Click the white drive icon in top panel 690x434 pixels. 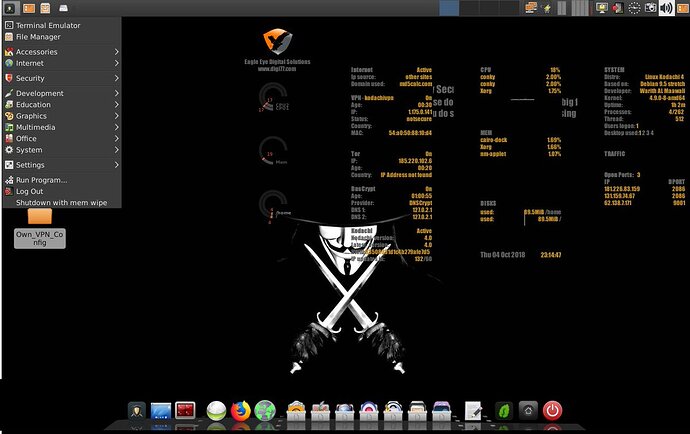tap(63, 8)
